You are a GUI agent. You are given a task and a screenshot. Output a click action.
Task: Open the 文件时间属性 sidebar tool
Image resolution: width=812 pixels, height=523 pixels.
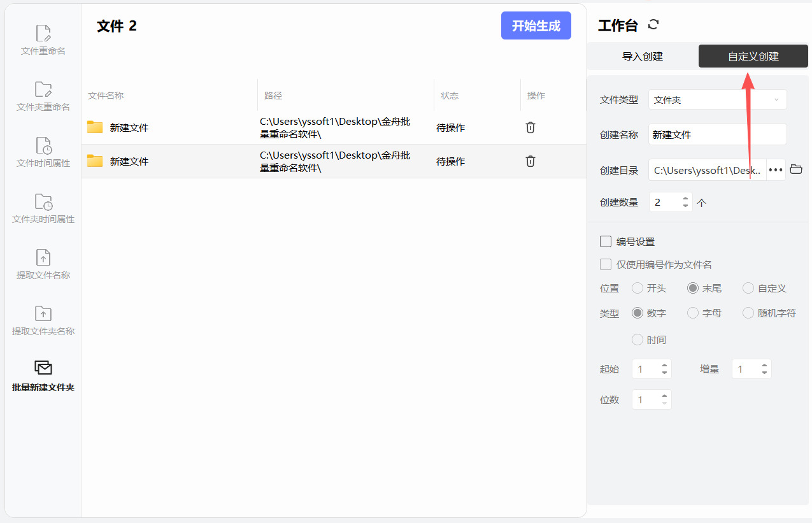43,152
